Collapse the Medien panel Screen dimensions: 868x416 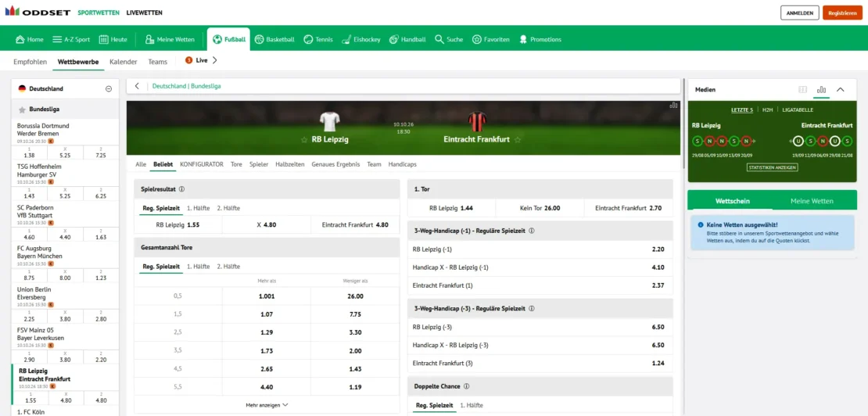point(841,89)
